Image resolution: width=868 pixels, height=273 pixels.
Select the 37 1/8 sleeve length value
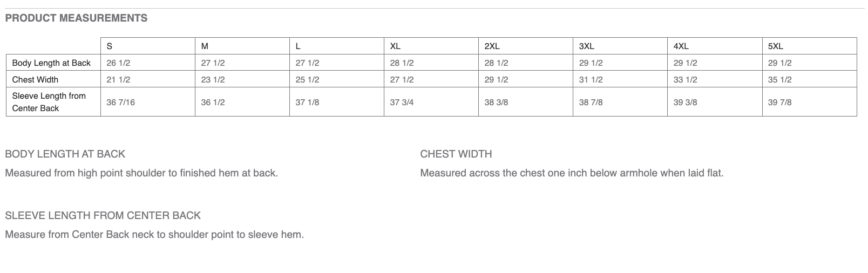coord(307,103)
